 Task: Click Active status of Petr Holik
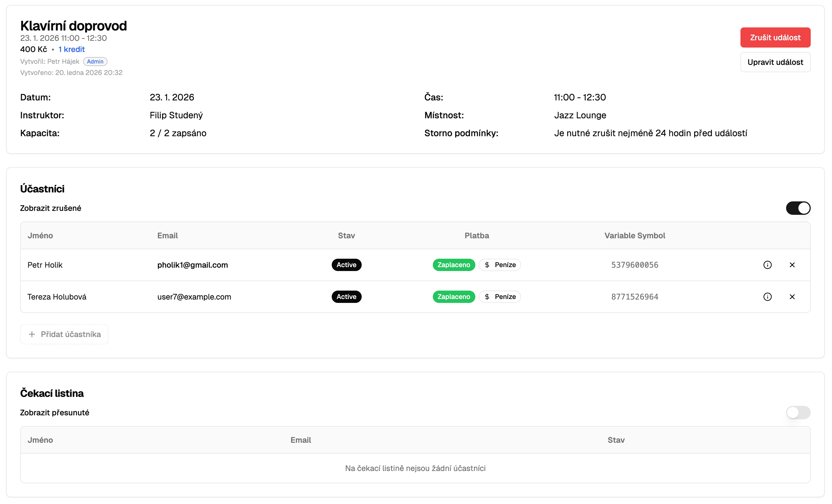pyautogui.click(x=346, y=265)
